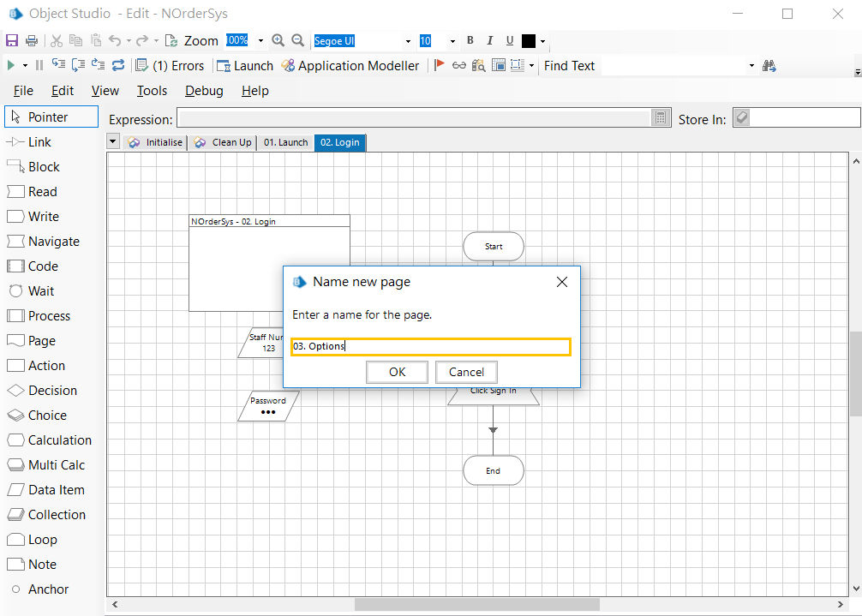
Task: Click the Copy icon
Action: [76, 40]
